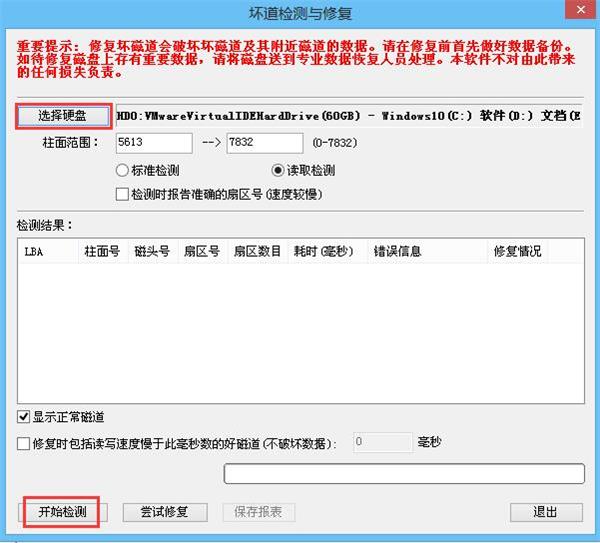Click the 扇区号 column header
The image size is (600, 543).
click(203, 251)
